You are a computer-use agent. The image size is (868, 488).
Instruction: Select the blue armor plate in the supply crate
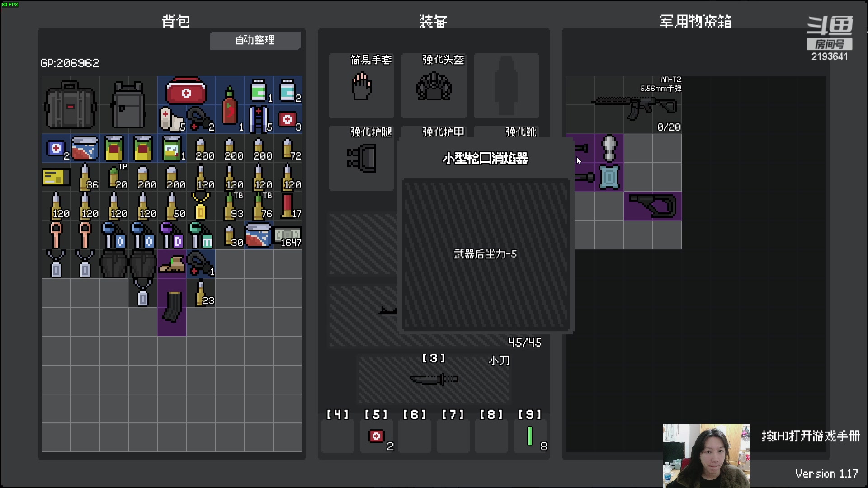[x=609, y=178]
